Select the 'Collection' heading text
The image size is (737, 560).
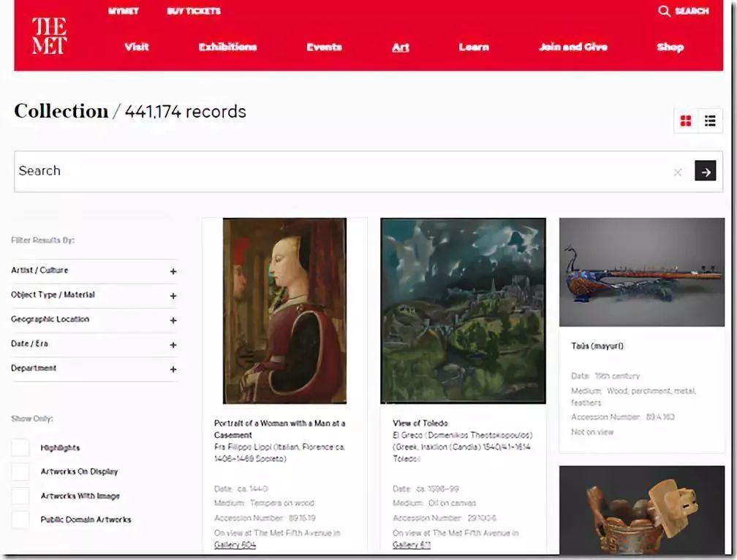[61, 111]
